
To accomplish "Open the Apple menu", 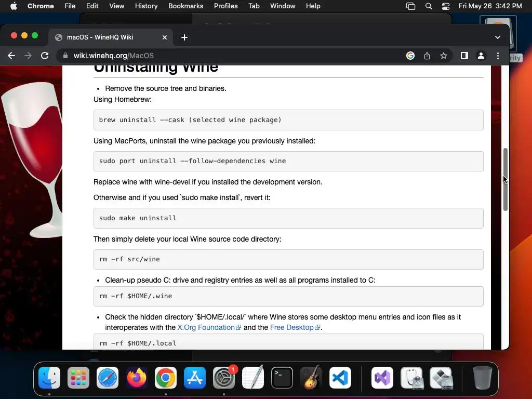I will click(14, 6).
